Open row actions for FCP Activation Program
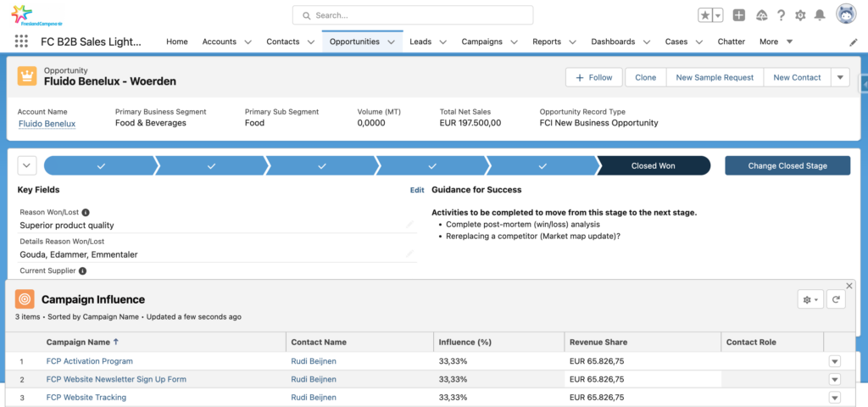The height and width of the screenshot is (407, 868). tap(835, 361)
